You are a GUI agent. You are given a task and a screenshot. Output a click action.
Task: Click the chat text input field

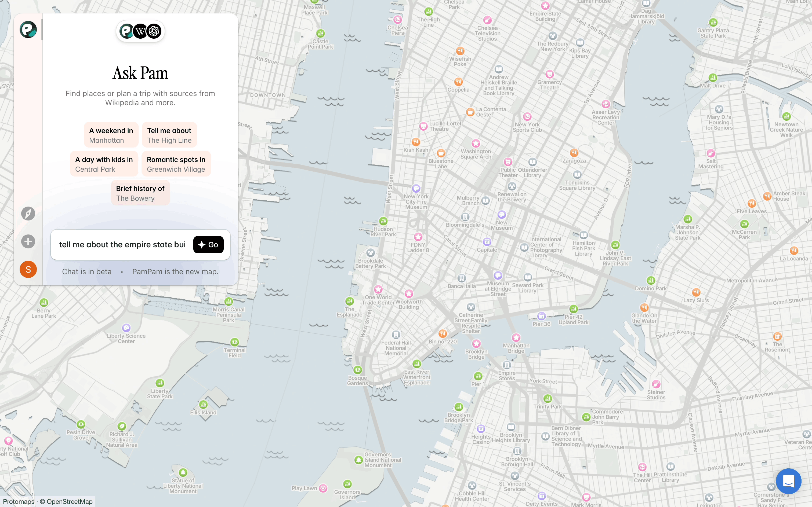(122, 245)
